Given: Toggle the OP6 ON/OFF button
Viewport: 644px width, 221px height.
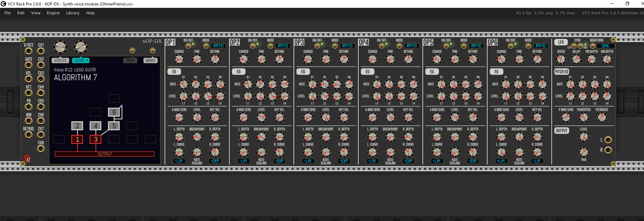Looking at the screenshot, I should pos(510,46).
